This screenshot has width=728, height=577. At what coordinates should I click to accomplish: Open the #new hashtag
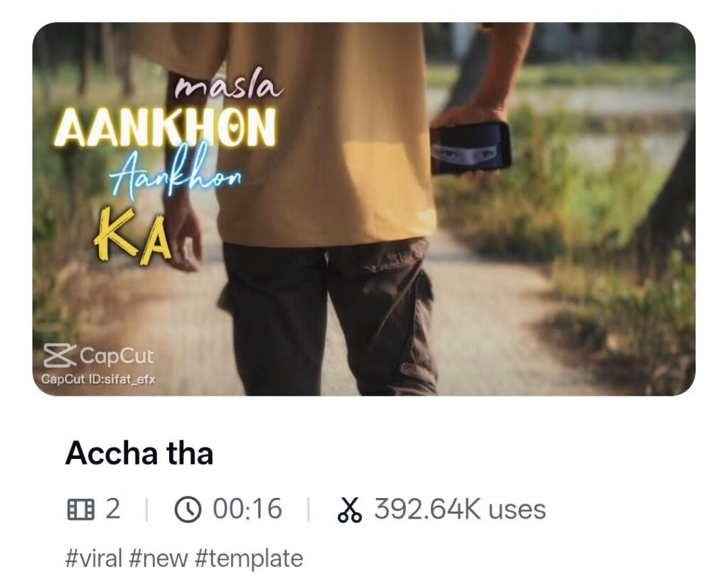pos(159,558)
